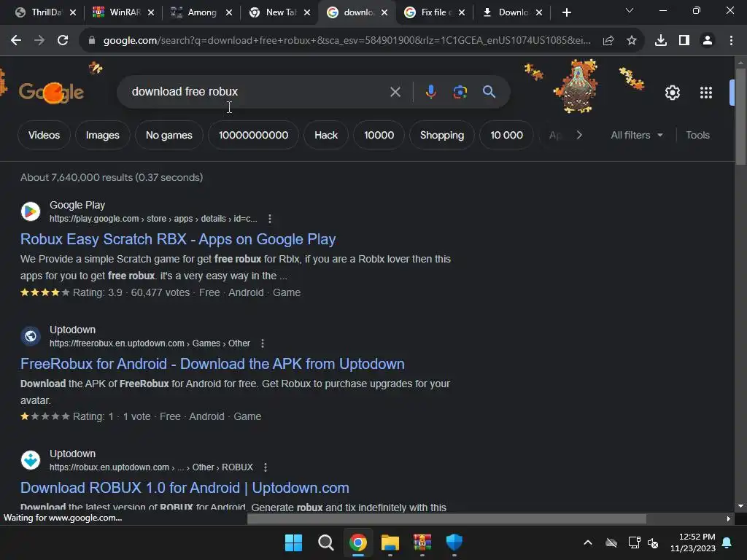Open Chrome downloads tray
The image size is (747, 560).
tap(661, 41)
